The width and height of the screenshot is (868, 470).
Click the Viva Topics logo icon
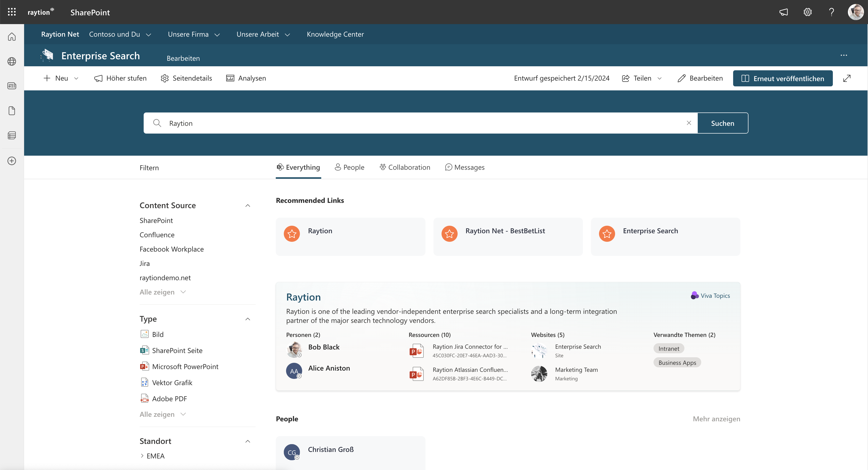coord(694,296)
